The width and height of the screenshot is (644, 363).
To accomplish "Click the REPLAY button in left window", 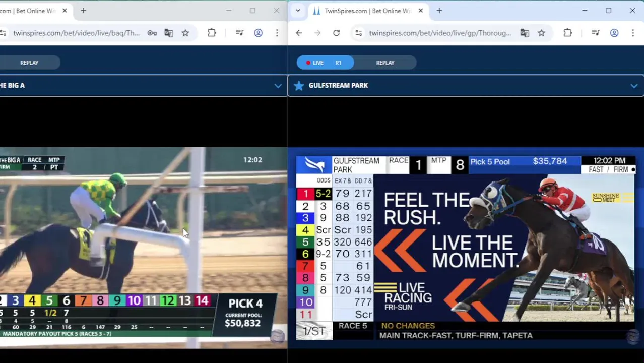I will pos(29,63).
